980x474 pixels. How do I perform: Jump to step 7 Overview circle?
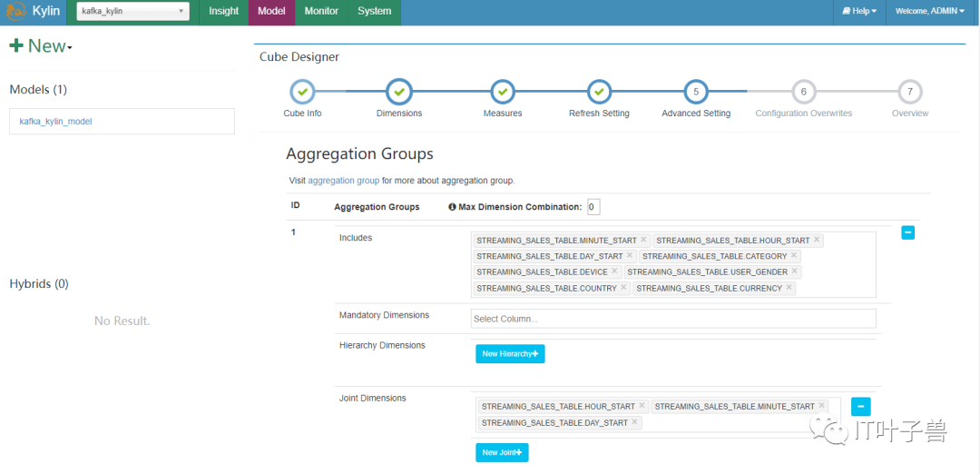910,92
